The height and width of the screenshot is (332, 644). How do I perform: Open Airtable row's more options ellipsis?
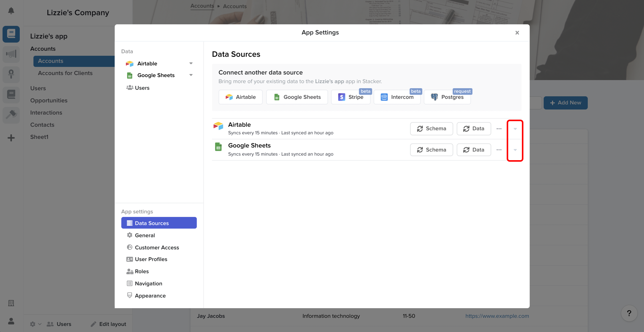[499, 129]
